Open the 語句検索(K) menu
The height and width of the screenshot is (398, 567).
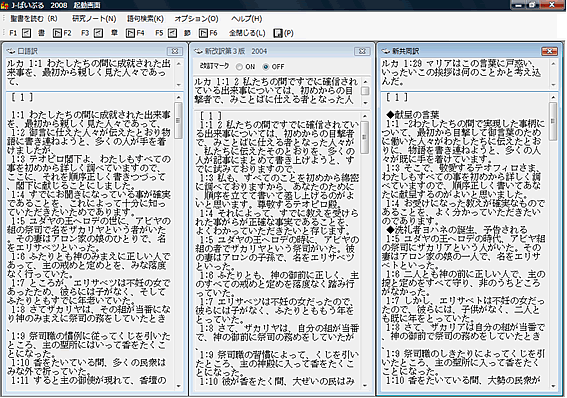click(145, 19)
